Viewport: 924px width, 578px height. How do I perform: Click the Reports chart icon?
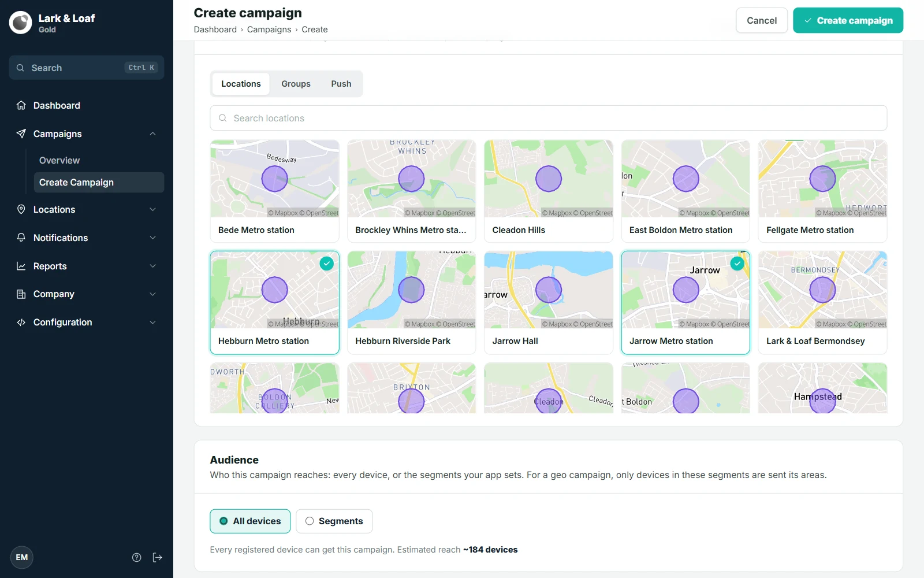(21, 266)
